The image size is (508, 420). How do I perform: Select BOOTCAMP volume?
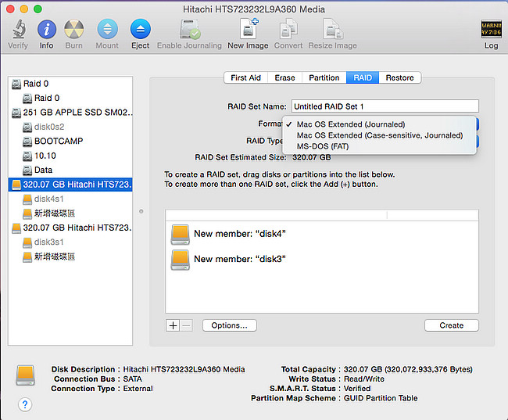[x=70, y=141]
